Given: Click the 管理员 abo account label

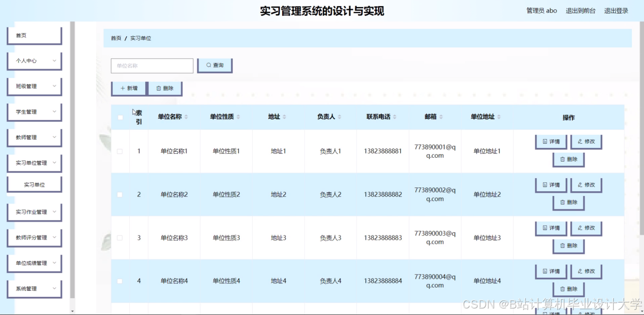Looking at the screenshot, I should (542, 11).
